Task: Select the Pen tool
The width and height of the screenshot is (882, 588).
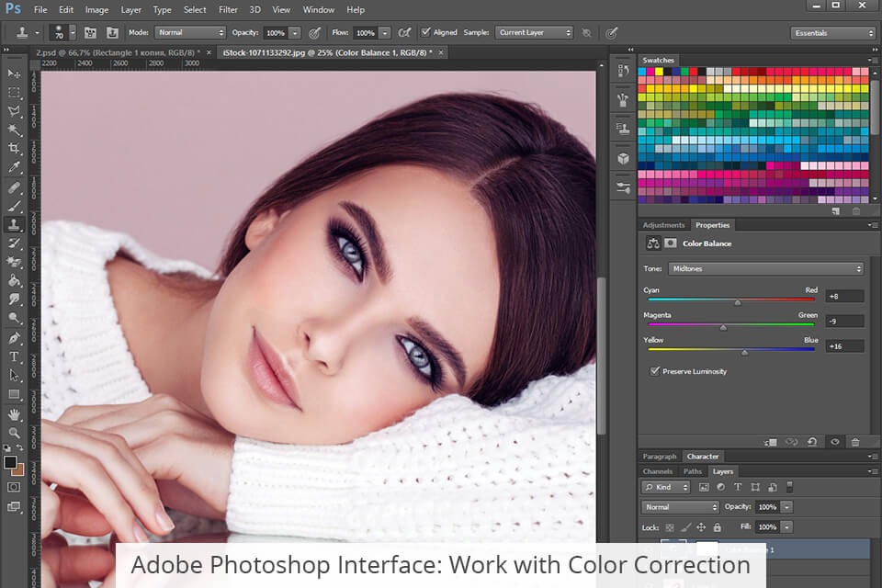Action: click(14, 337)
